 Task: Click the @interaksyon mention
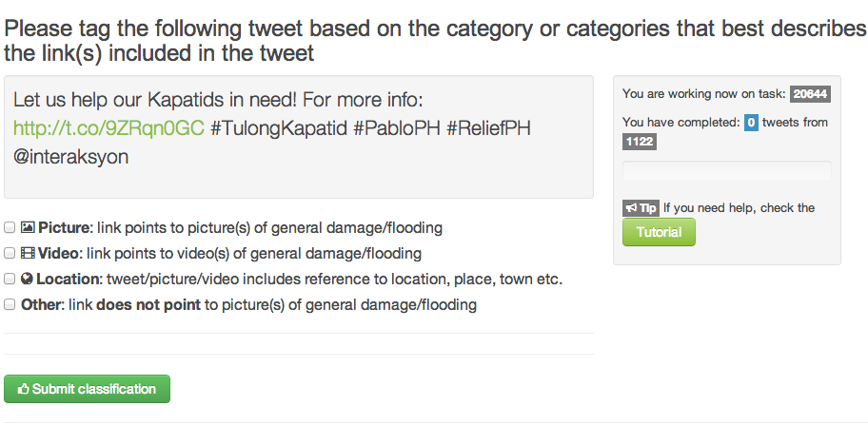click(71, 157)
